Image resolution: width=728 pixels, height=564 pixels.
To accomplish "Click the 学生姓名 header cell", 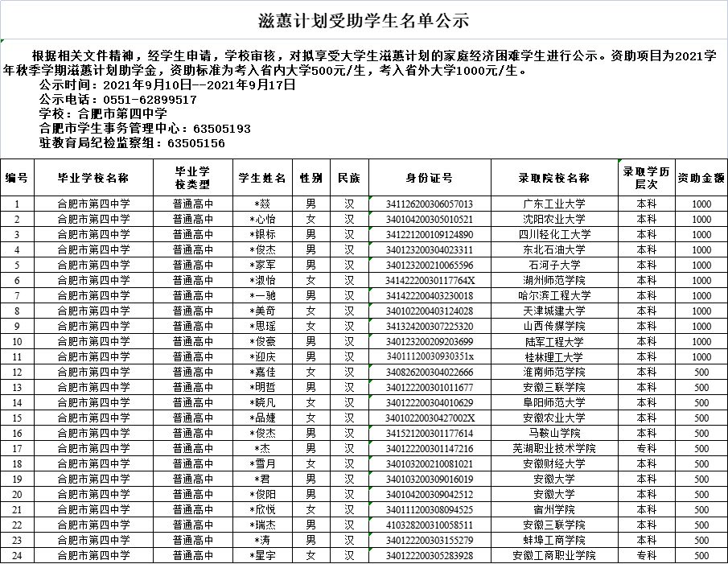I will (263, 178).
